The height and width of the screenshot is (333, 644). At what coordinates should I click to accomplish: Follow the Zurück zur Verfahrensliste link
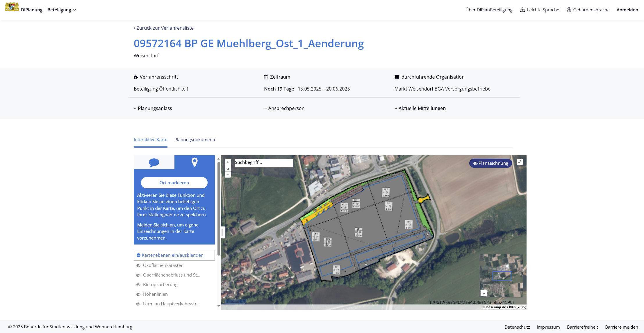pyautogui.click(x=164, y=28)
